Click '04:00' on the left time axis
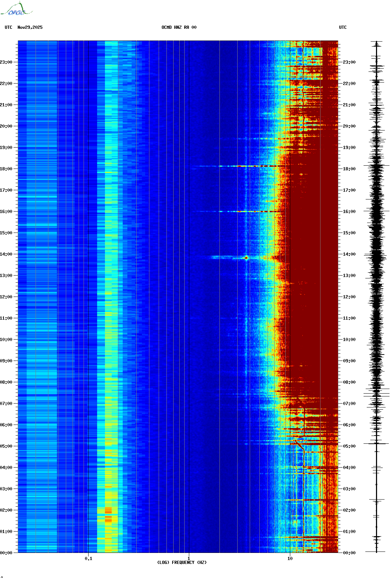392x581 pixels. pos(6,468)
